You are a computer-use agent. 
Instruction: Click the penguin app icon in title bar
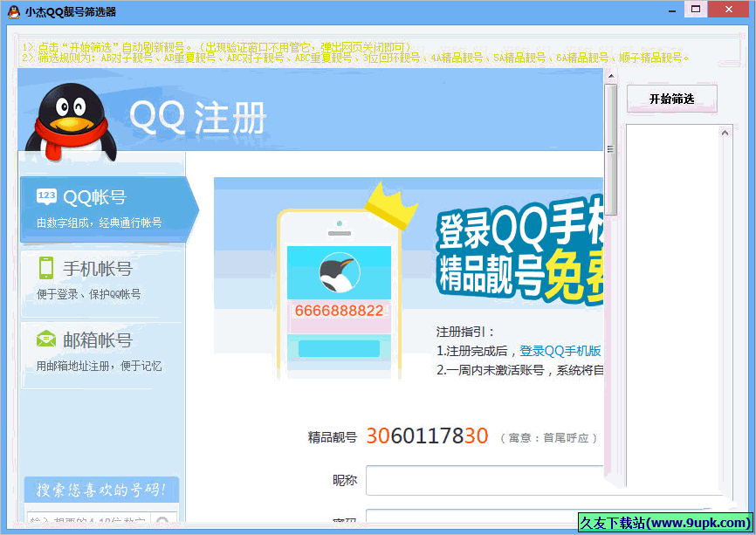[14, 11]
